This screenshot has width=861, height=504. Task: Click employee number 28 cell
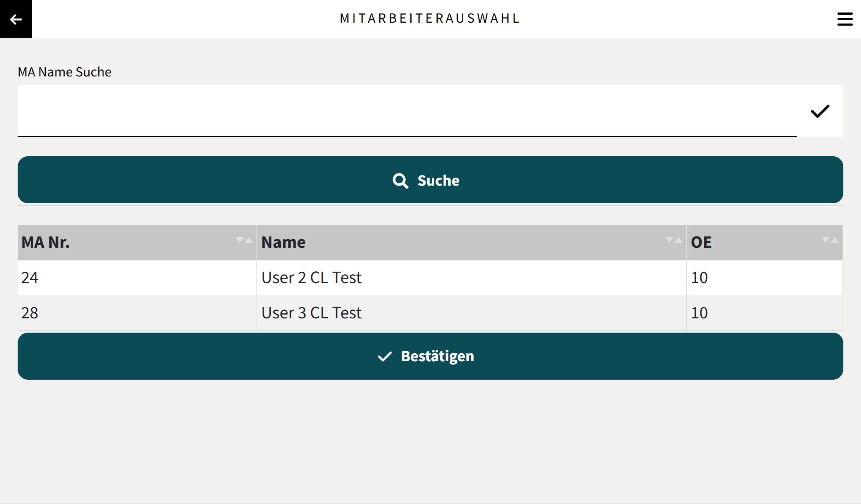(29, 313)
